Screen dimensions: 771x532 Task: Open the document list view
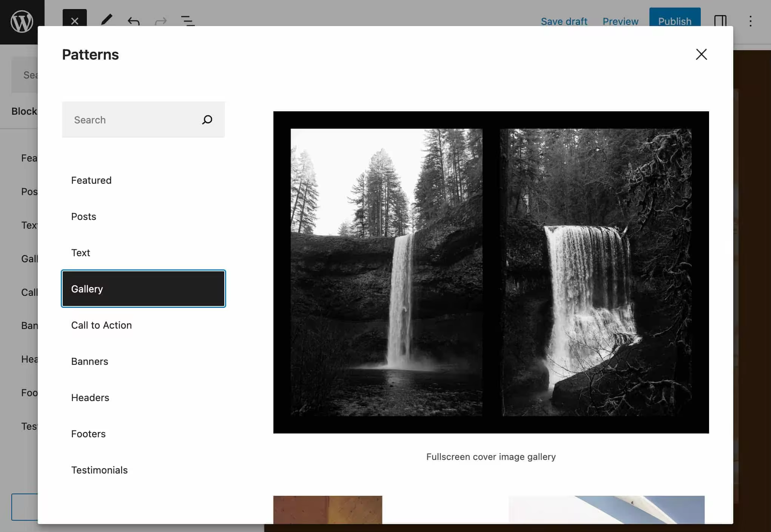click(x=188, y=21)
